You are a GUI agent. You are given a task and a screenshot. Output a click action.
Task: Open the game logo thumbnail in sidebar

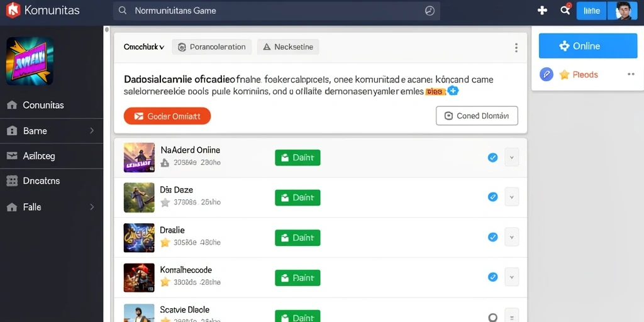pos(30,61)
